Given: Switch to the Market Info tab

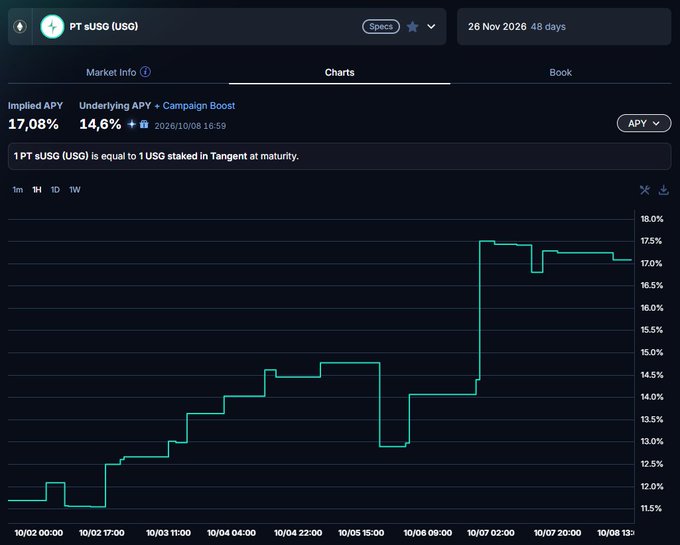Looking at the screenshot, I should click(111, 72).
